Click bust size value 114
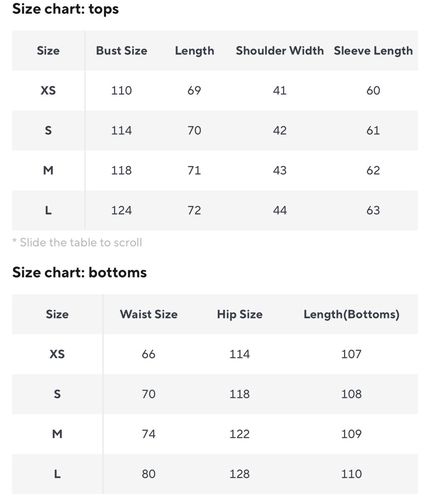 [x=121, y=130]
